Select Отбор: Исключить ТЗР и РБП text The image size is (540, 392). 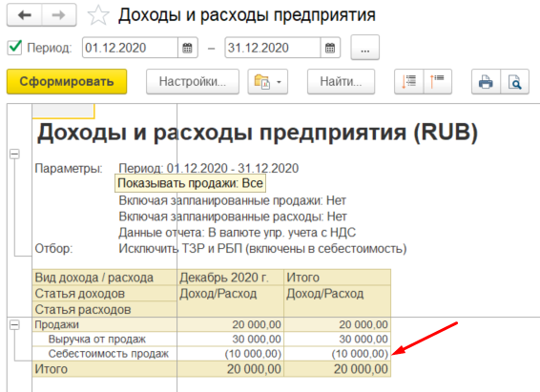tap(262, 249)
